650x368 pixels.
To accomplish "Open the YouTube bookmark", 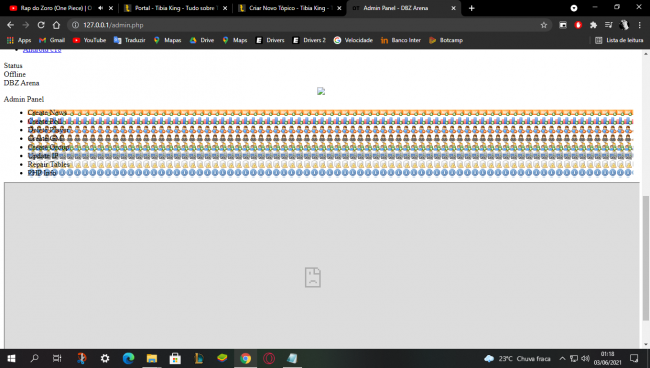I will 89,40.
